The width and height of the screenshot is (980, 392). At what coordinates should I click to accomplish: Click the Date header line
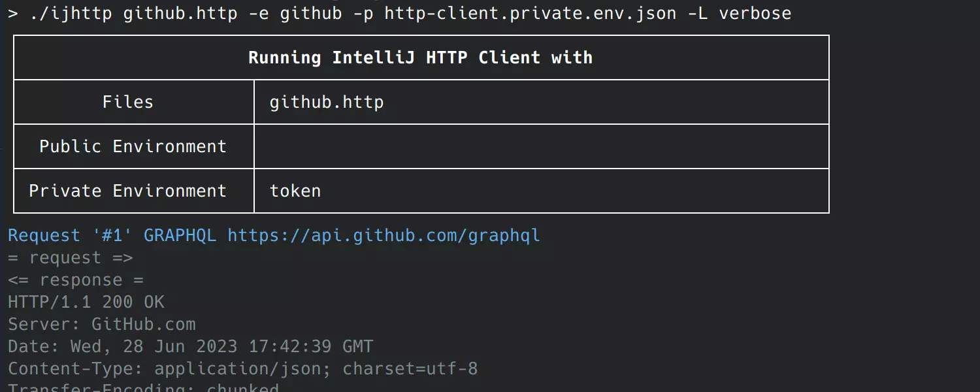[x=190, y=346]
